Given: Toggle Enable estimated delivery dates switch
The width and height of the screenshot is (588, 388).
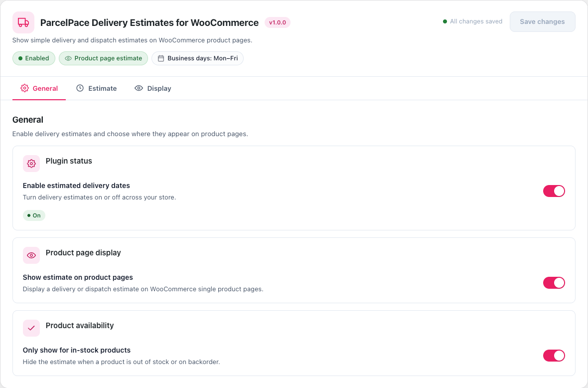Looking at the screenshot, I should [x=554, y=191].
